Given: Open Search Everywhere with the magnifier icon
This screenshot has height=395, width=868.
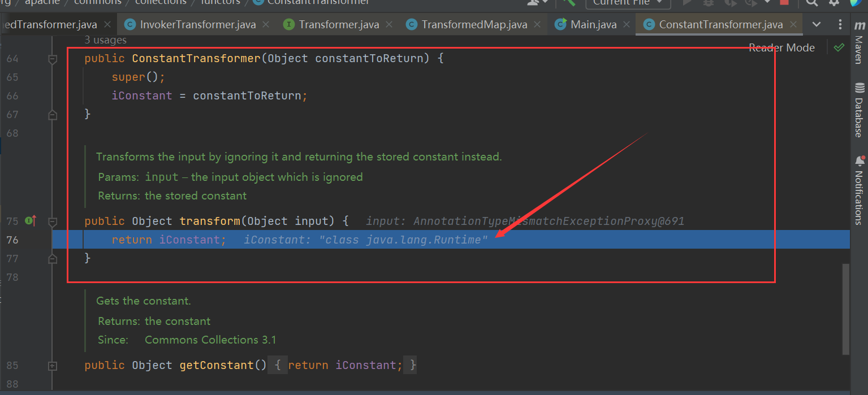Looking at the screenshot, I should click(812, 3).
